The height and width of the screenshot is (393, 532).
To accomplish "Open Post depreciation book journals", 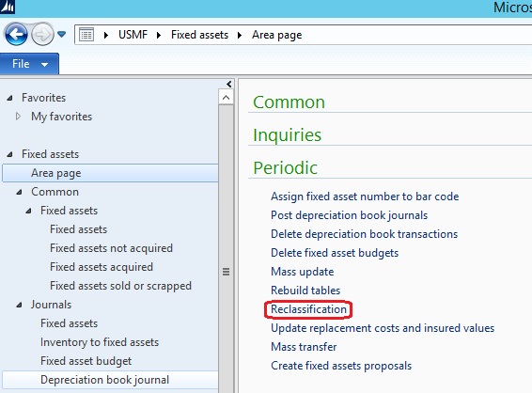I will (x=349, y=215).
